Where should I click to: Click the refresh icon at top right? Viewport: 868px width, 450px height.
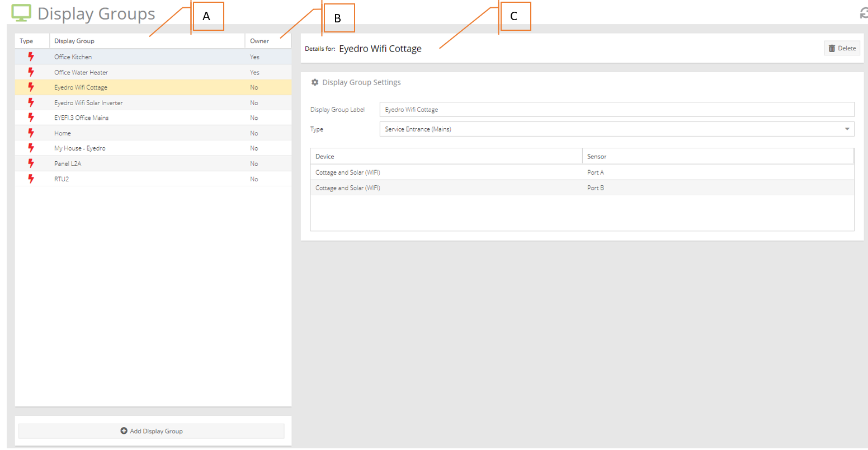point(864,14)
